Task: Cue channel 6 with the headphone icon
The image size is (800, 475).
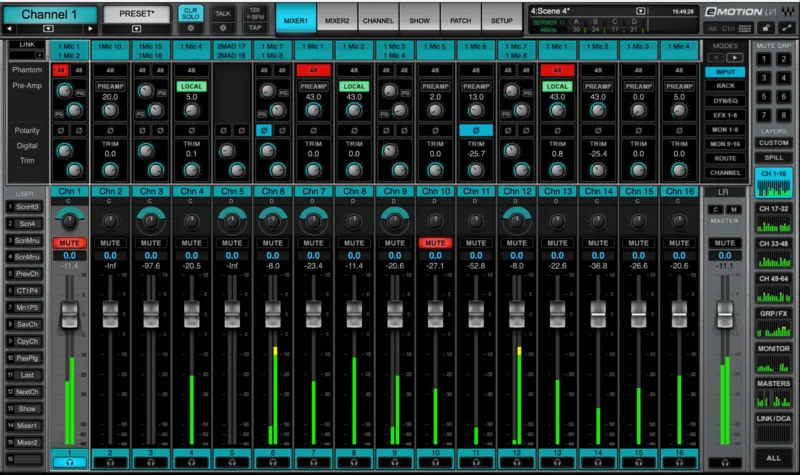Action: (273, 462)
